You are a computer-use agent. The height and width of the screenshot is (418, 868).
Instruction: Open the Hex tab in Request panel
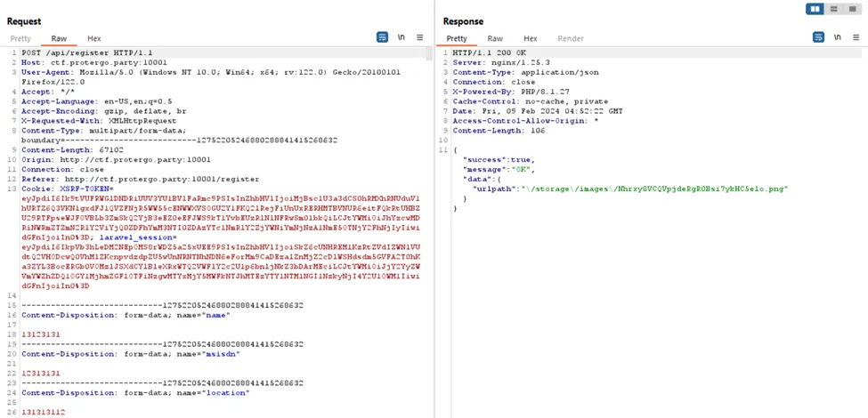pos(93,39)
